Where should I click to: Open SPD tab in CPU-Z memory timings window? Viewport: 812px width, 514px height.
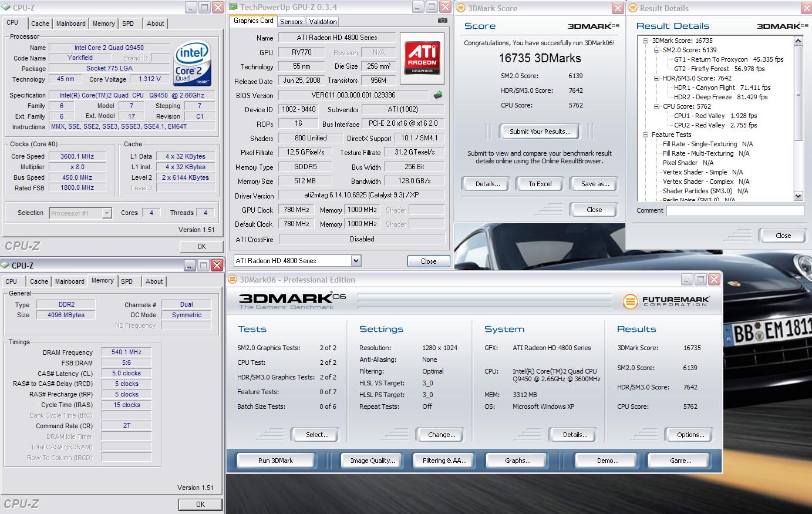[127, 281]
